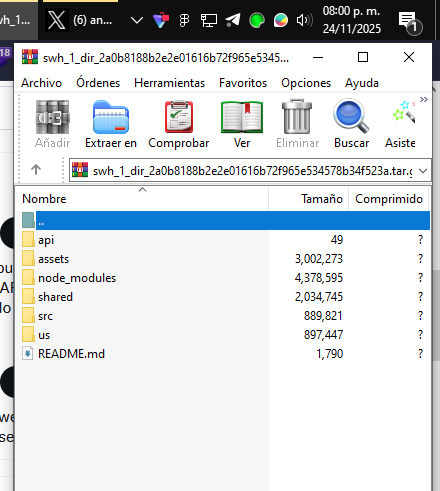
Task: Click size value 3,002,273
Action: (319, 259)
